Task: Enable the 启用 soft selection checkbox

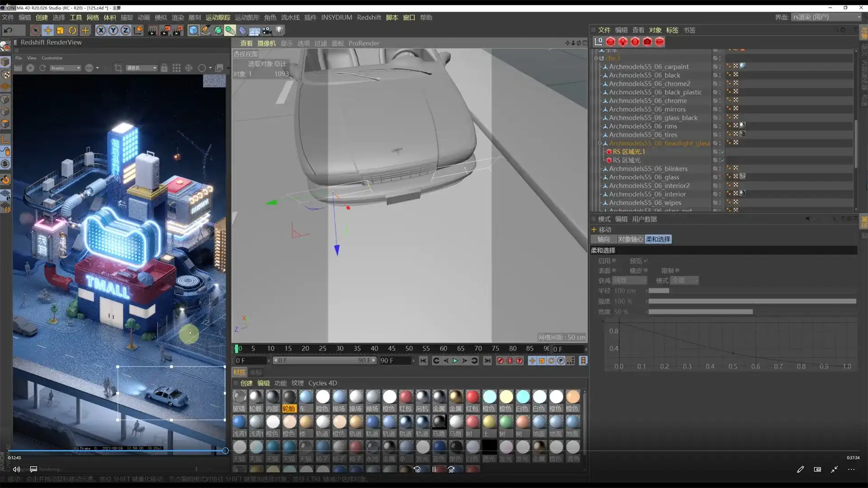Action: pyautogui.click(x=614, y=261)
